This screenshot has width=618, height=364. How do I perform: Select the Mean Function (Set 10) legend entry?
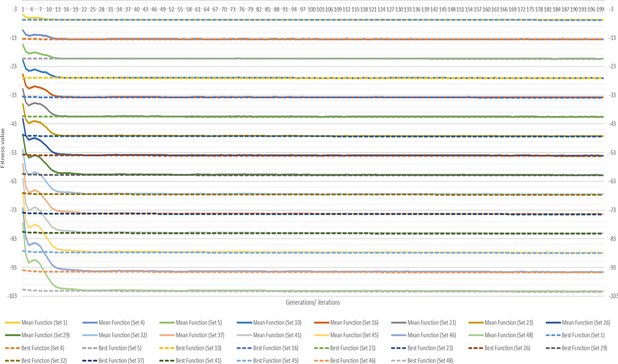[x=269, y=323]
